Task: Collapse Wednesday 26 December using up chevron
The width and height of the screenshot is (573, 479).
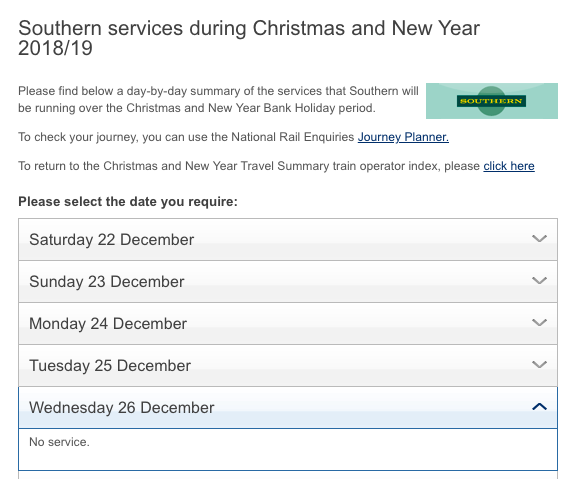Action: [539, 406]
